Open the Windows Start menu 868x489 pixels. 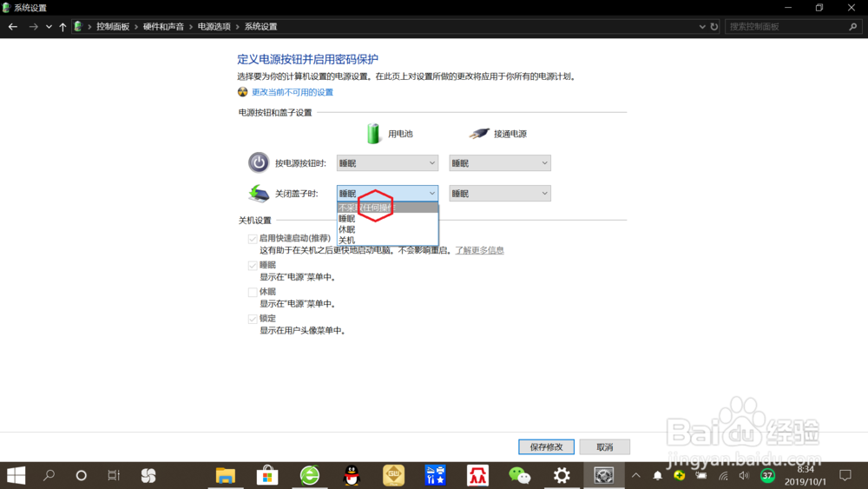16,475
